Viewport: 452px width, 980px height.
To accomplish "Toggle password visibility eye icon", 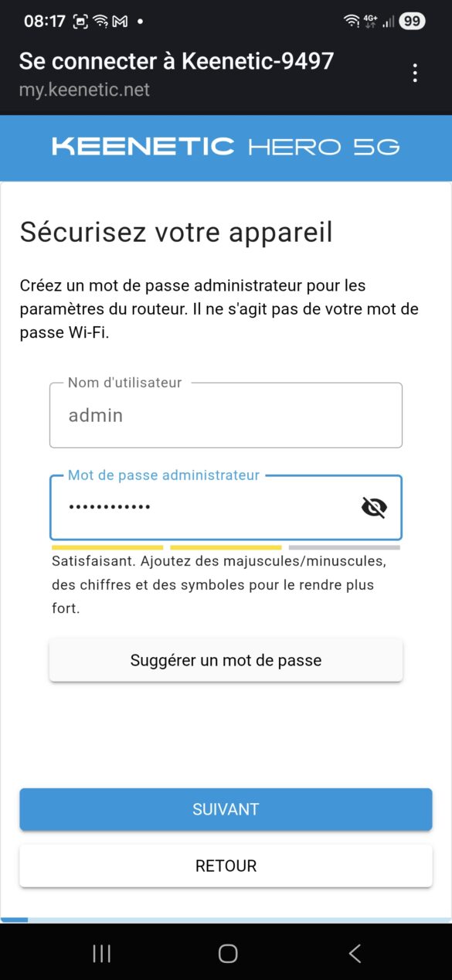I will pyautogui.click(x=374, y=507).
